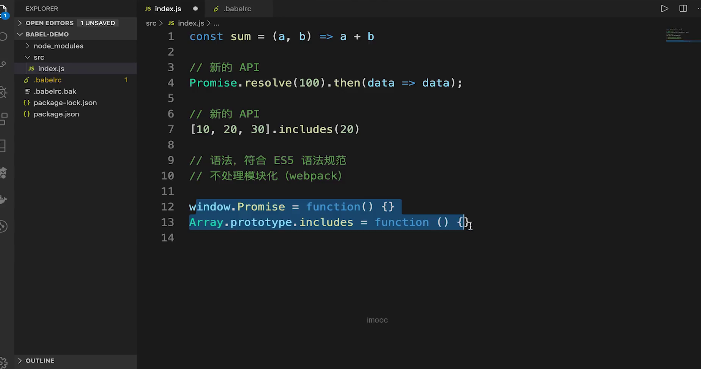Image resolution: width=701 pixels, height=369 pixels.
Task: Click line number 14 in the gutter
Action: pyautogui.click(x=168, y=238)
